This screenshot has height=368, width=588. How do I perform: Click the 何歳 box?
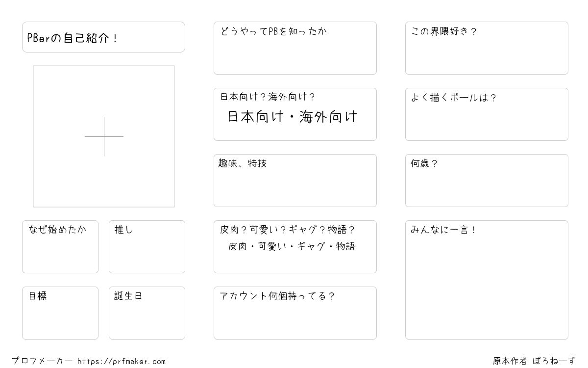coord(487,181)
